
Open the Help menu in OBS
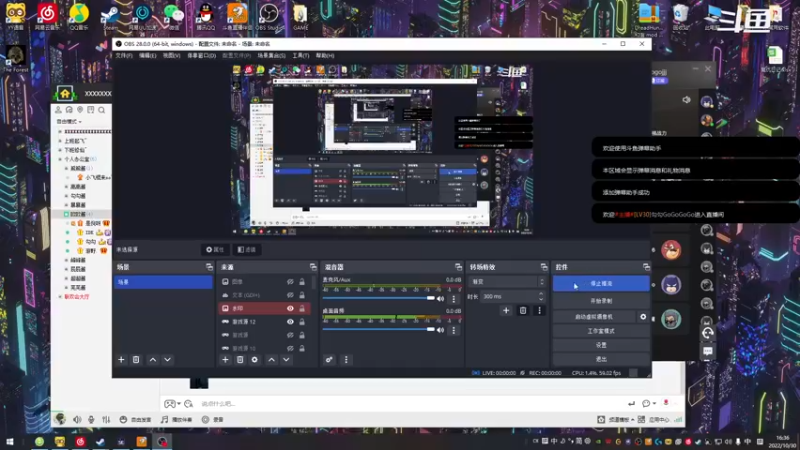pos(324,56)
